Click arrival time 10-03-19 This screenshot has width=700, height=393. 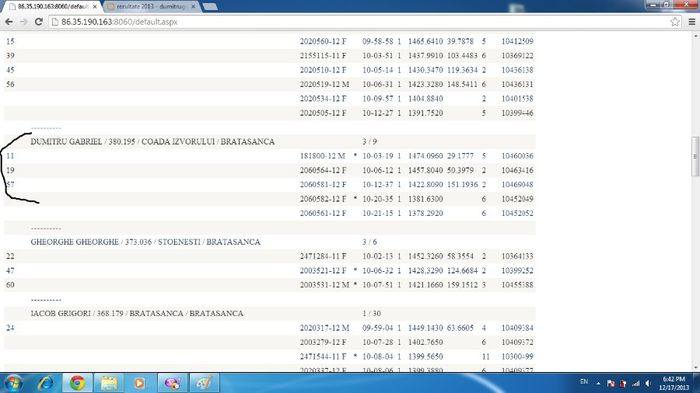point(378,156)
